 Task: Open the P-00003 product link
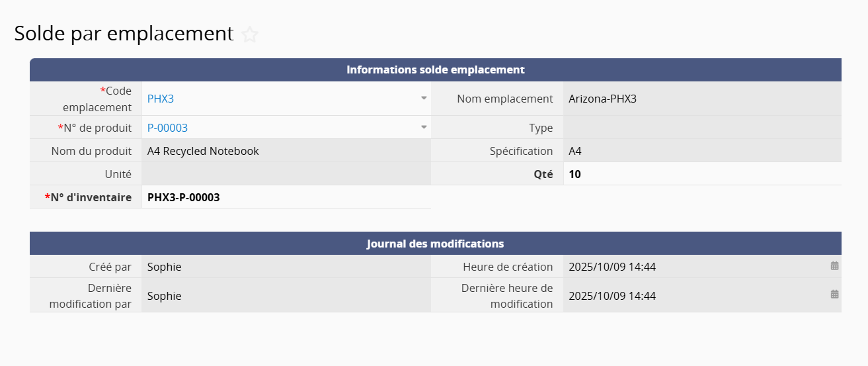click(167, 128)
